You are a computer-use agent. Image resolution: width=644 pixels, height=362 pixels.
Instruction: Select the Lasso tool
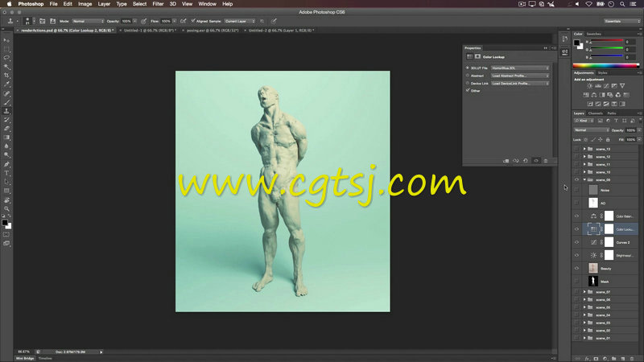click(x=6, y=58)
